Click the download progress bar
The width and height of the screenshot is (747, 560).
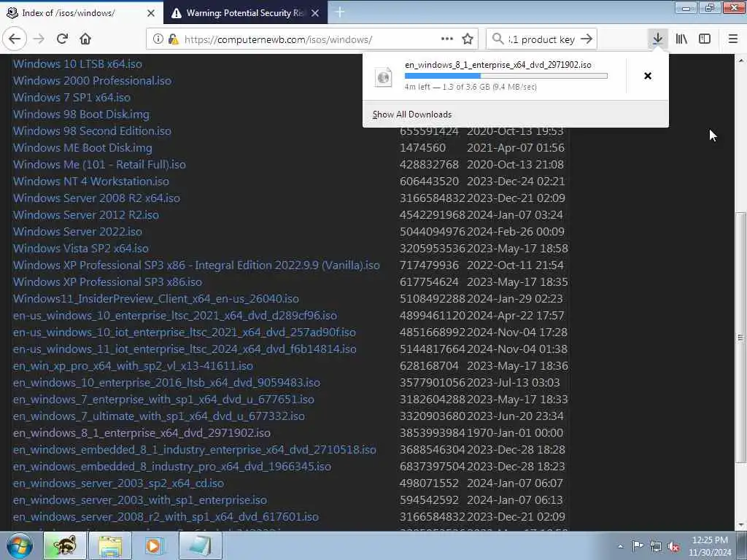pyautogui.click(x=506, y=76)
